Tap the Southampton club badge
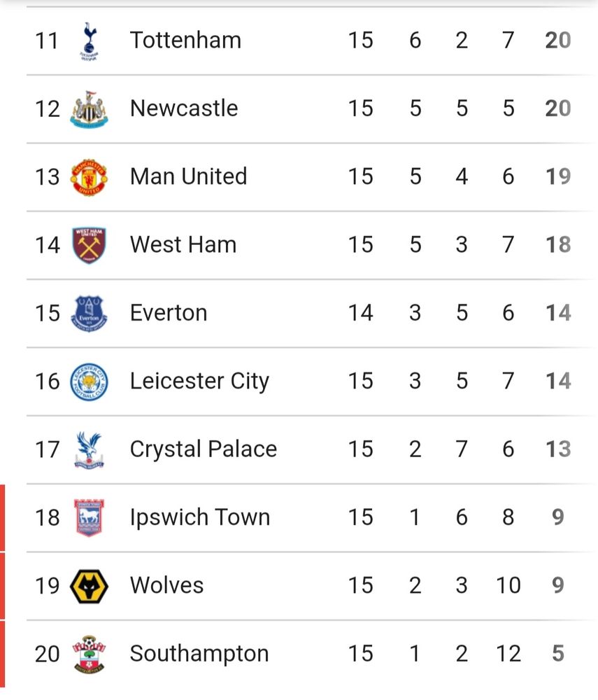 click(89, 654)
